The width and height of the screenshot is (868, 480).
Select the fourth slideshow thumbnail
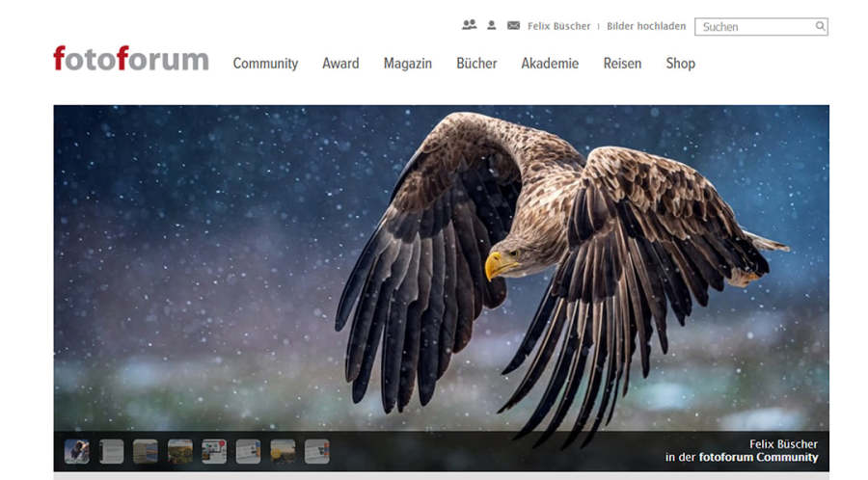(179, 451)
